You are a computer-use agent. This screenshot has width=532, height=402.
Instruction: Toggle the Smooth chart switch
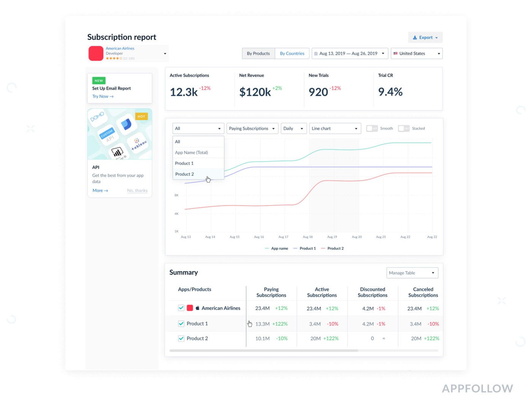[372, 128]
